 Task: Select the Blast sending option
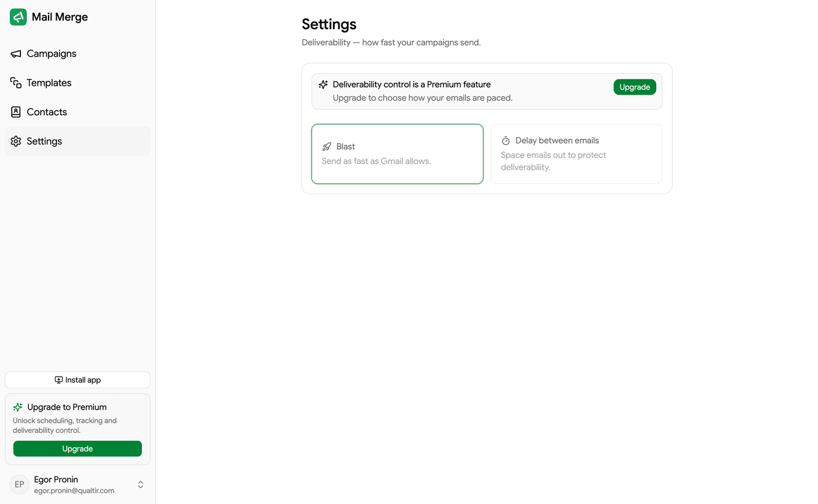click(397, 154)
